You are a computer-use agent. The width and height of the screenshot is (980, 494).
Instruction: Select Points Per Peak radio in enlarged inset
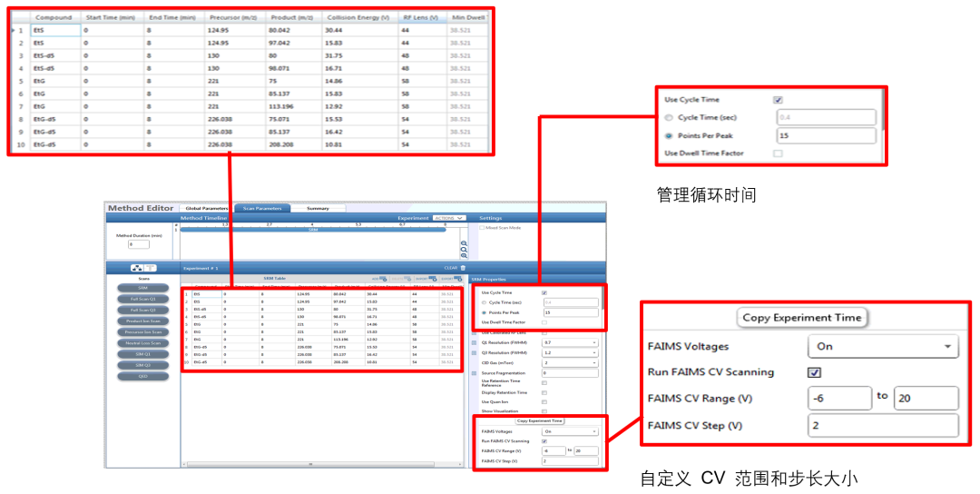tap(669, 135)
